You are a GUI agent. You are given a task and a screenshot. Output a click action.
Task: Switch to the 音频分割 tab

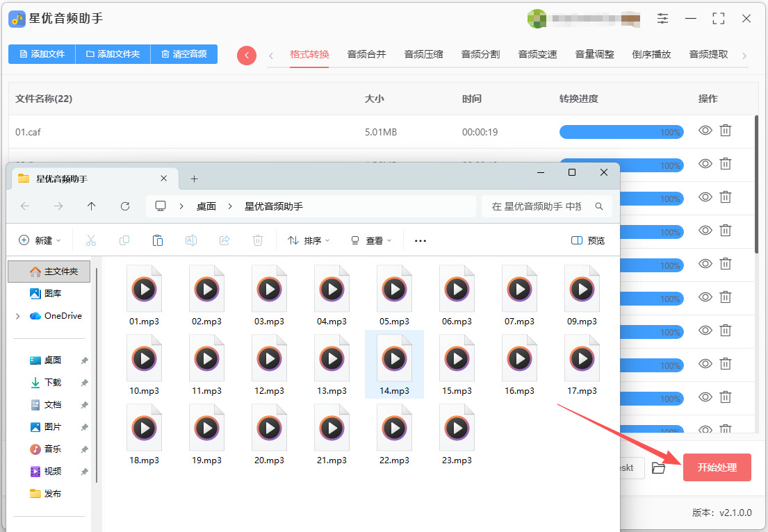coord(480,54)
